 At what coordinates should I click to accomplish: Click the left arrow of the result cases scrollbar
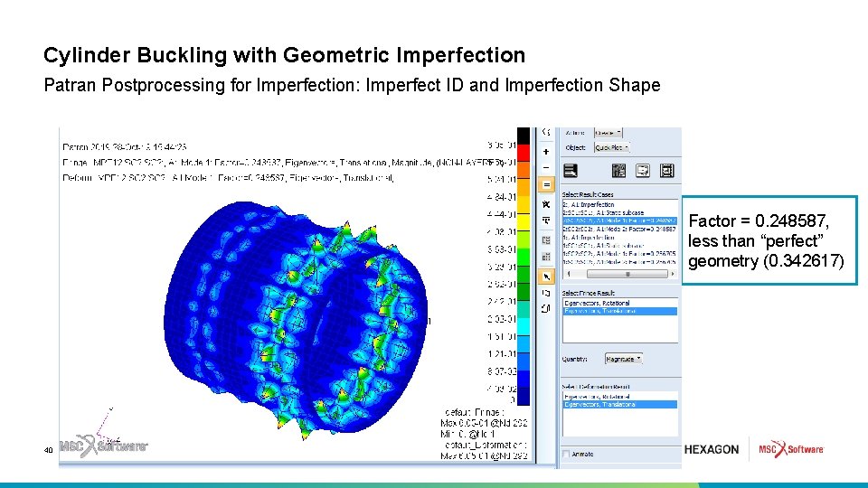568,274
